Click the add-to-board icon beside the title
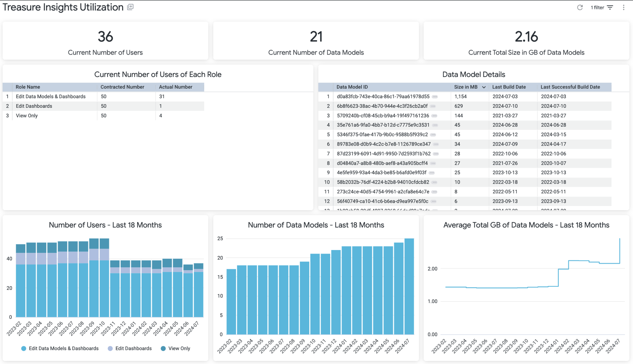 [130, 7]
